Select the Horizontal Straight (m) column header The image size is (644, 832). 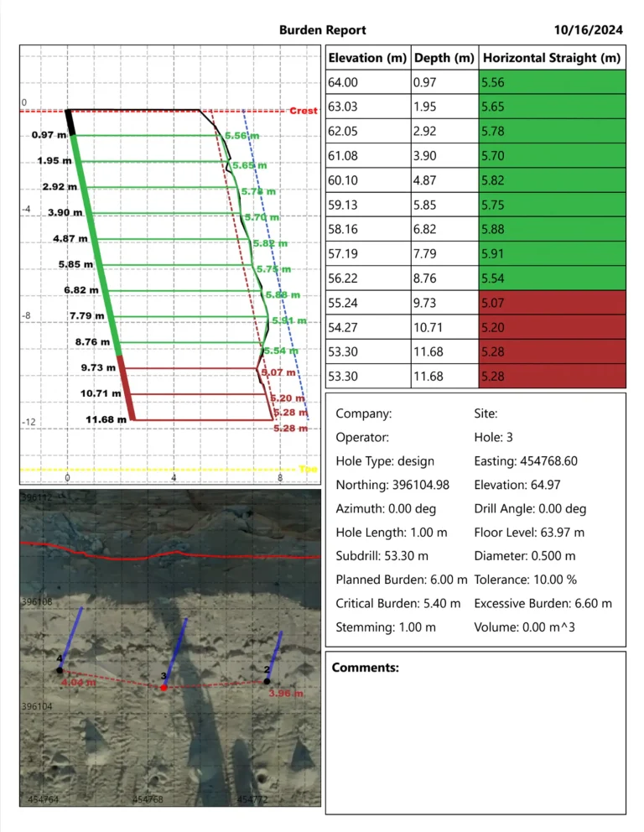coord(553,58)
